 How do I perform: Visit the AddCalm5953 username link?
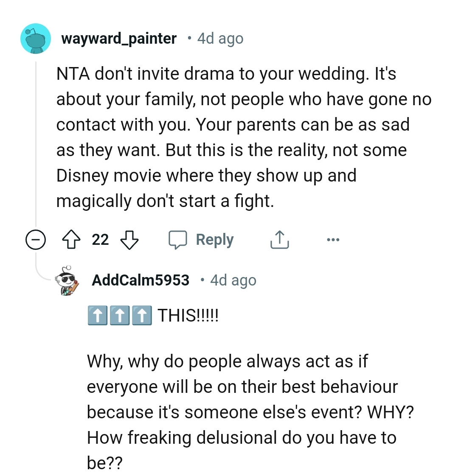pyautogui.click(x=140, y=280)
